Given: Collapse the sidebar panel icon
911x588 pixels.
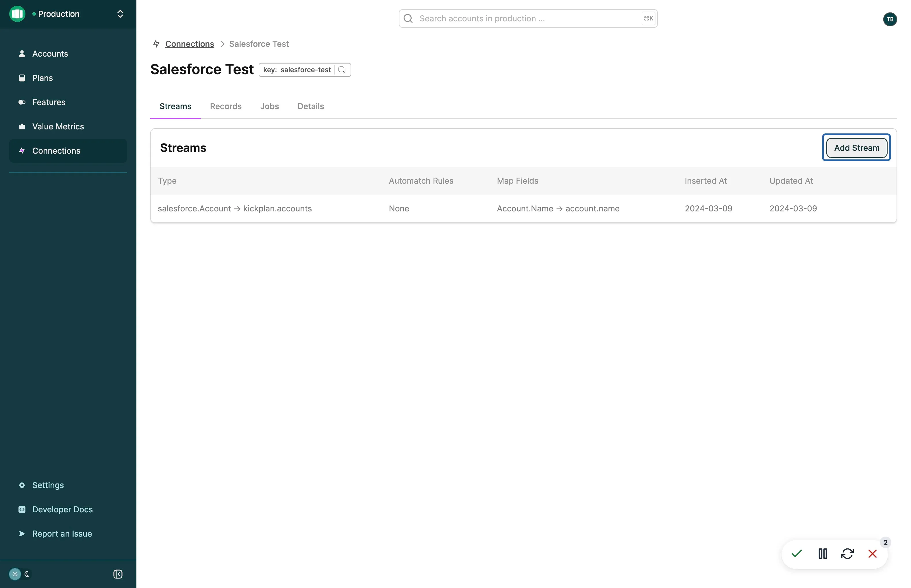Looking at the screenshot, I should pos(118,574).
